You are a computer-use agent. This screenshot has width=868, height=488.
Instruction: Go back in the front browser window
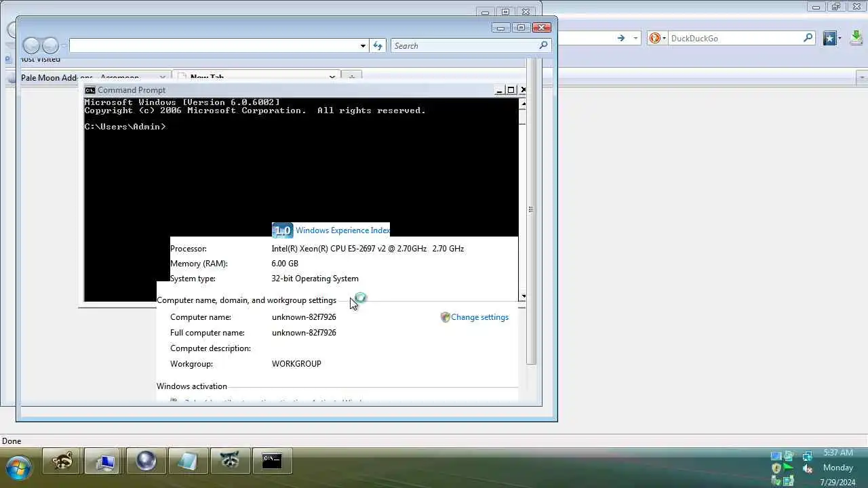(31, 45)
